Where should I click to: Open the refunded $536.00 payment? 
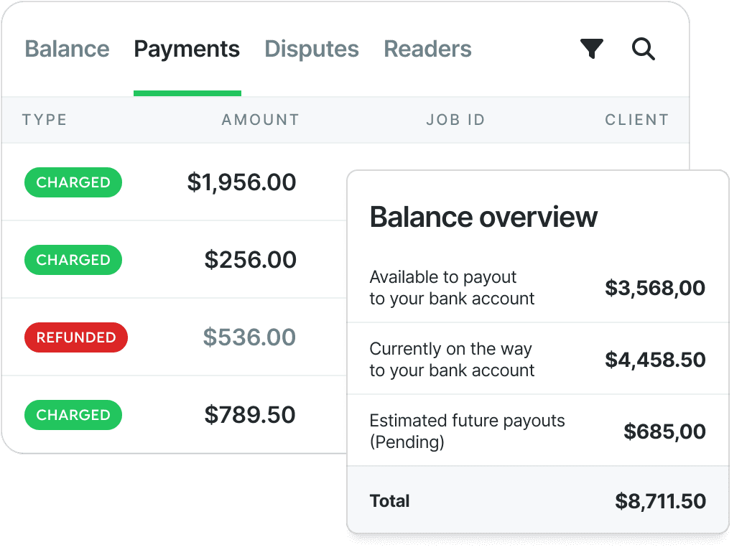[250, 337]
